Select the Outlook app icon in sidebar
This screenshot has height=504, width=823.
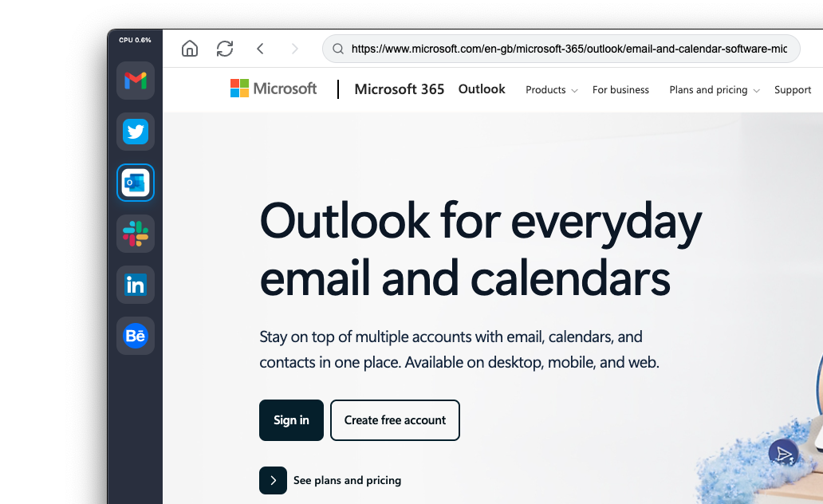click(x=136, y=183)
